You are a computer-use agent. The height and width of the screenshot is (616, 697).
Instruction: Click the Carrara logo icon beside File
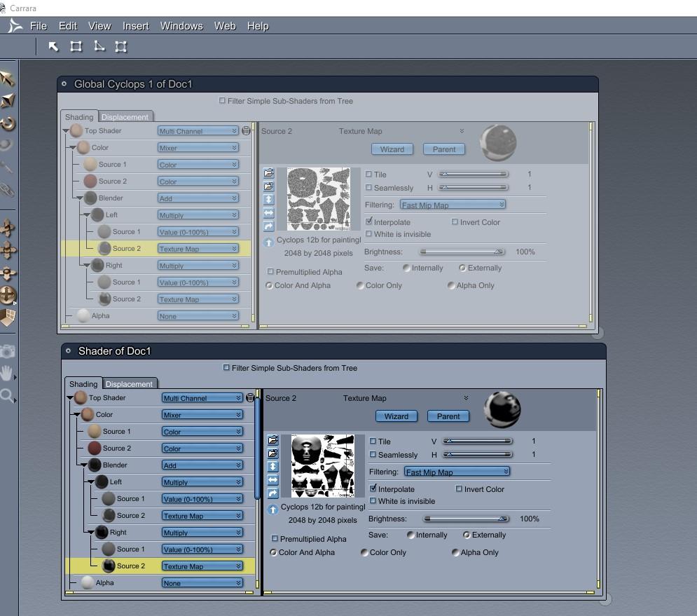(x=15, y=26)
